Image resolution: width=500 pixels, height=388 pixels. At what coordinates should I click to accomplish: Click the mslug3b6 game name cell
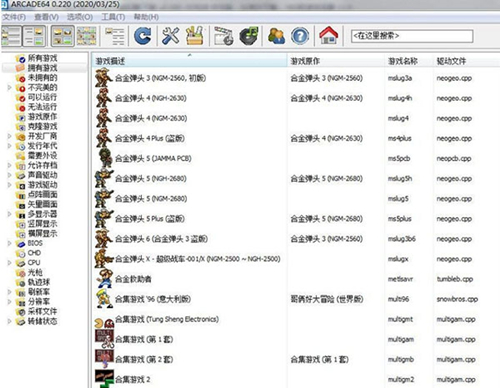coord(402,239)
